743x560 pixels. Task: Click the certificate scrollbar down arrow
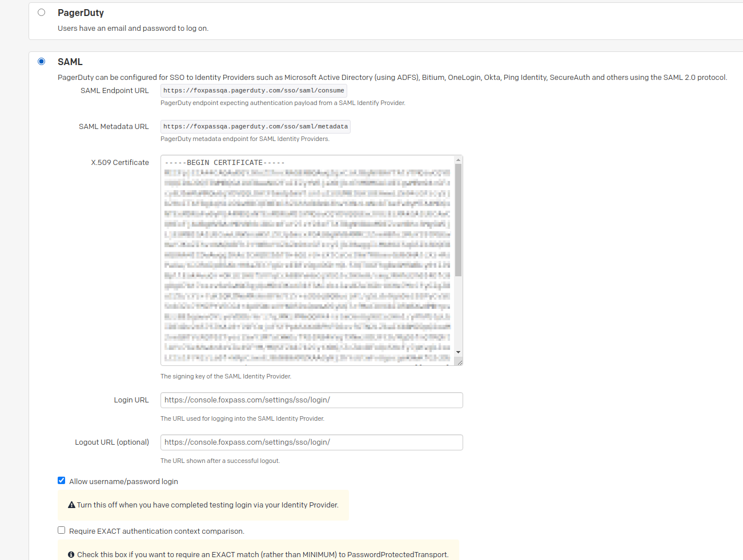[x=458, y=352]
